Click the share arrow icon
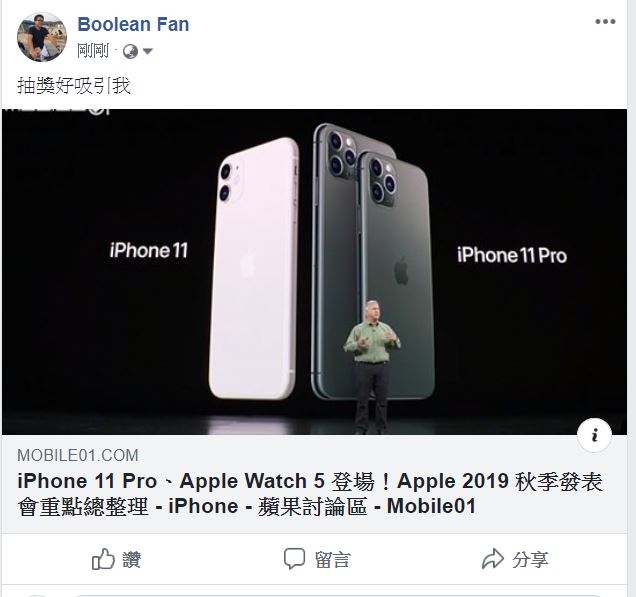This screenshot has height=597, width=636. (492, 559)
